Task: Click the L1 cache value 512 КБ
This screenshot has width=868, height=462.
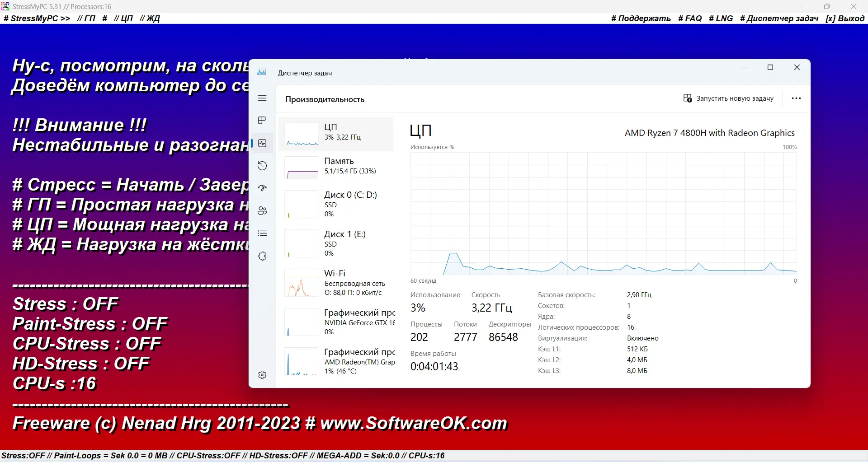Action: coord(637,349)
